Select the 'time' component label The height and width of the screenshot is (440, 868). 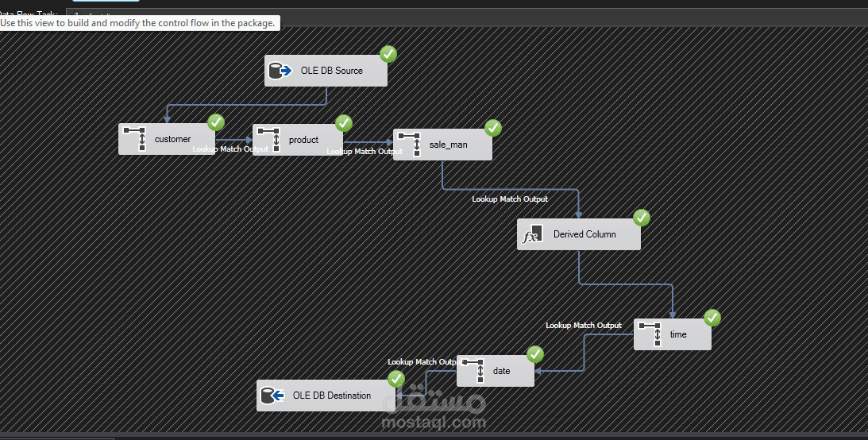tap(678, 334)
